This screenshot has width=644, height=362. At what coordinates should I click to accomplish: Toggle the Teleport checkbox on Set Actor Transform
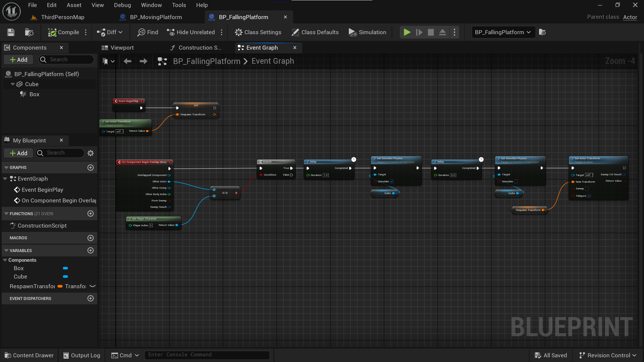point(589,196)
